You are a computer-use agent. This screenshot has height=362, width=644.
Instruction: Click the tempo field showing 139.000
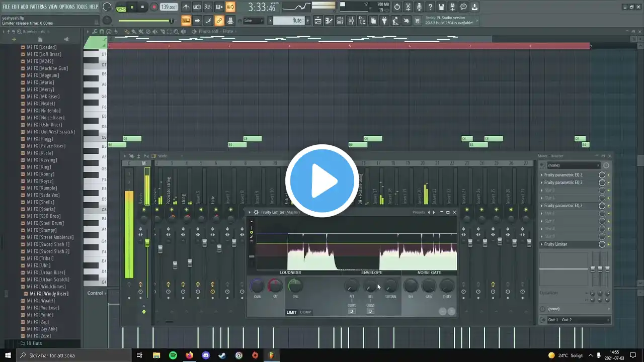[x=169, y=8]
